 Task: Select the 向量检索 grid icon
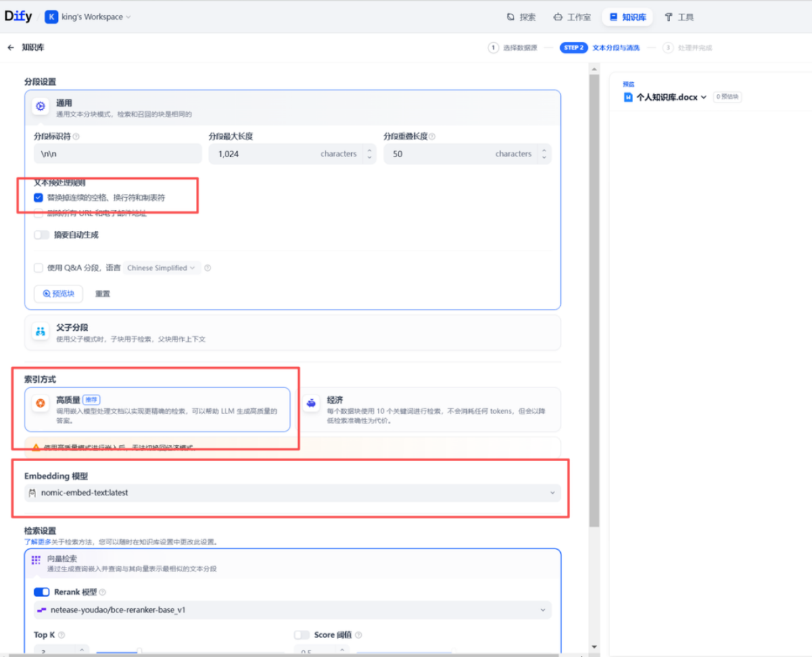click(36, 560)
